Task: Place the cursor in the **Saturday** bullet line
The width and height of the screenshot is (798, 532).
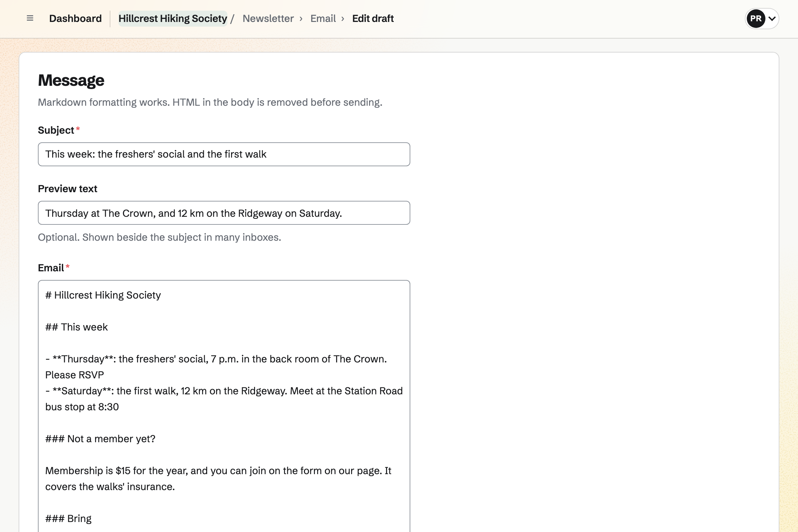Action: pos(224,391)
